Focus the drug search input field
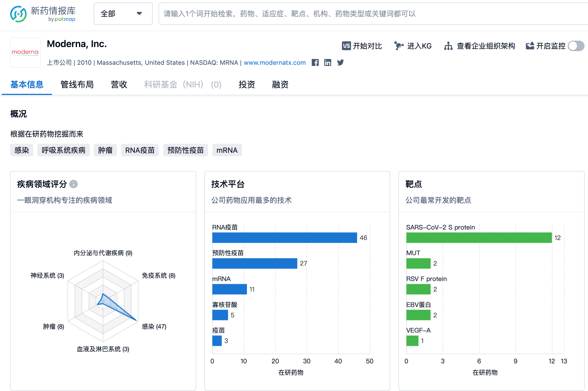 tap(373, 14)
